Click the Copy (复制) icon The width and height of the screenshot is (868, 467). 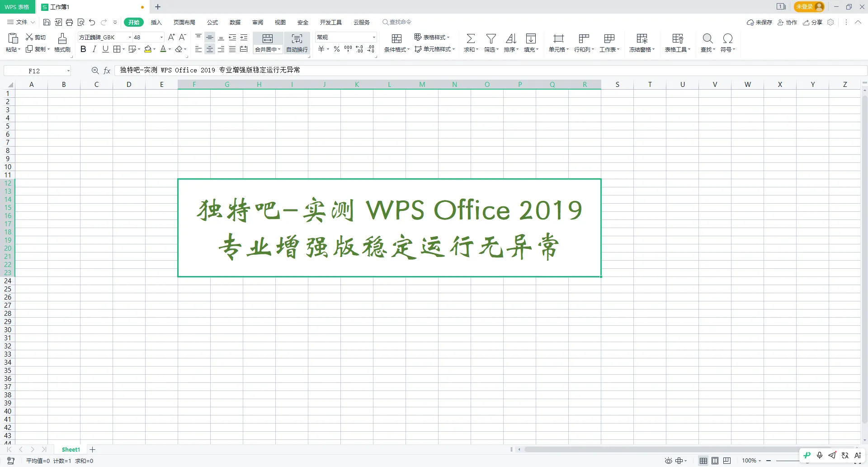pyautogui.click(x=29, y=49)
